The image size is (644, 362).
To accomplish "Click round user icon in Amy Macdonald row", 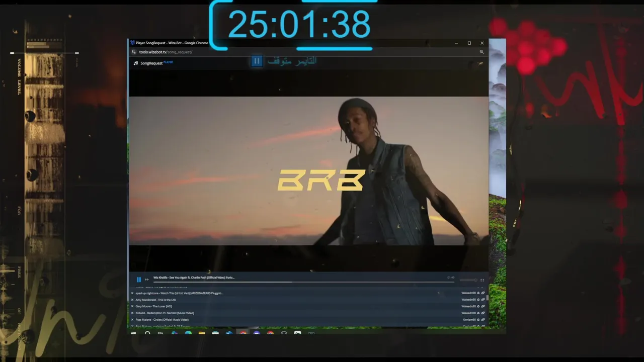I will [478, 300].
